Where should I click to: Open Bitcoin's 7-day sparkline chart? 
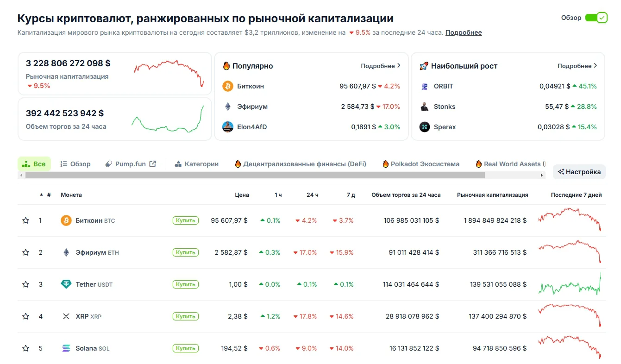pos(570,220)
